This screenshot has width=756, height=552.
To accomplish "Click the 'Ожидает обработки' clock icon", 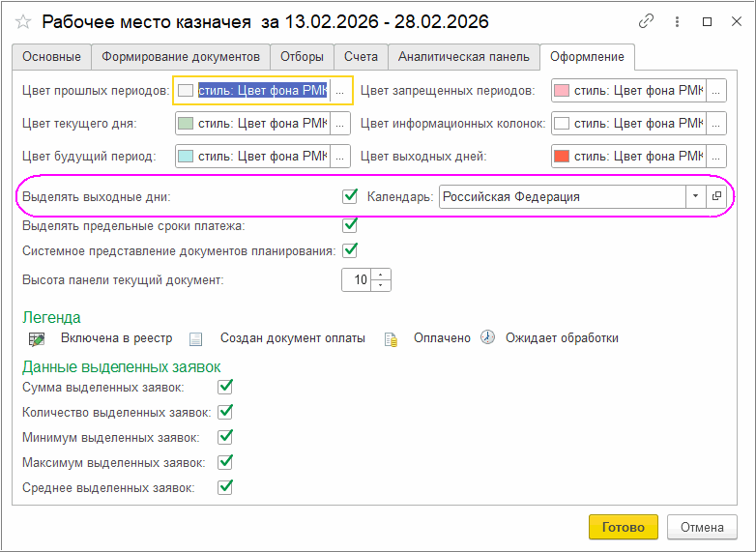I will (488, 337).
